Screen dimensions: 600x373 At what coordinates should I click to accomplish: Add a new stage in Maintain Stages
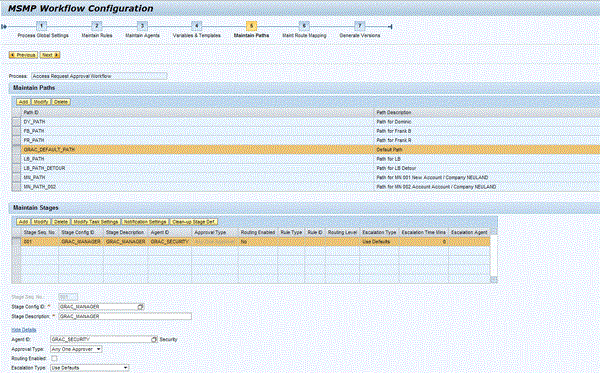23,222
